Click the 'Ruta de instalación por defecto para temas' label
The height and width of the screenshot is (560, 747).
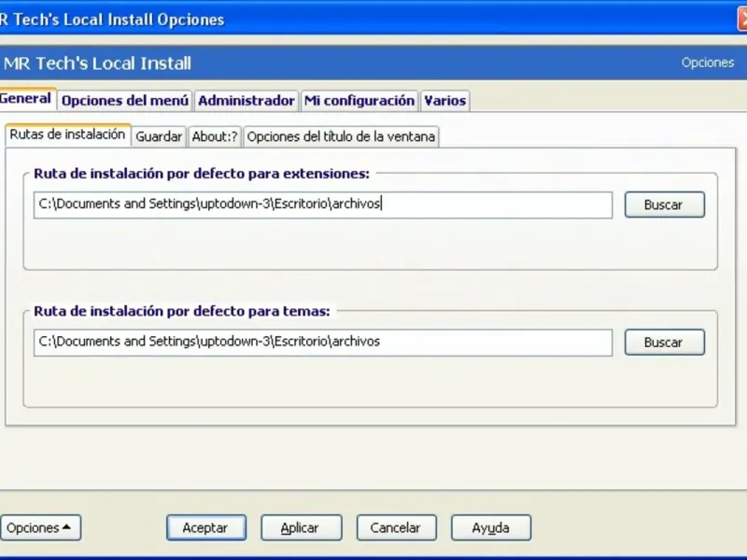coord(181,312)
